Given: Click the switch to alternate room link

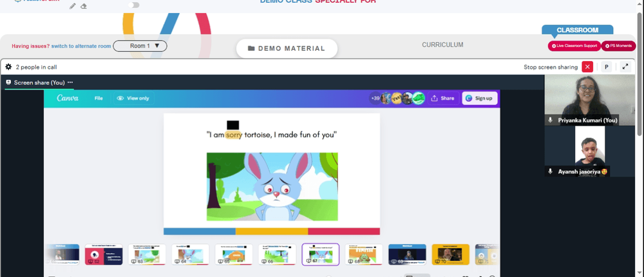Looking at the screenshot, I should coord(81,46).
